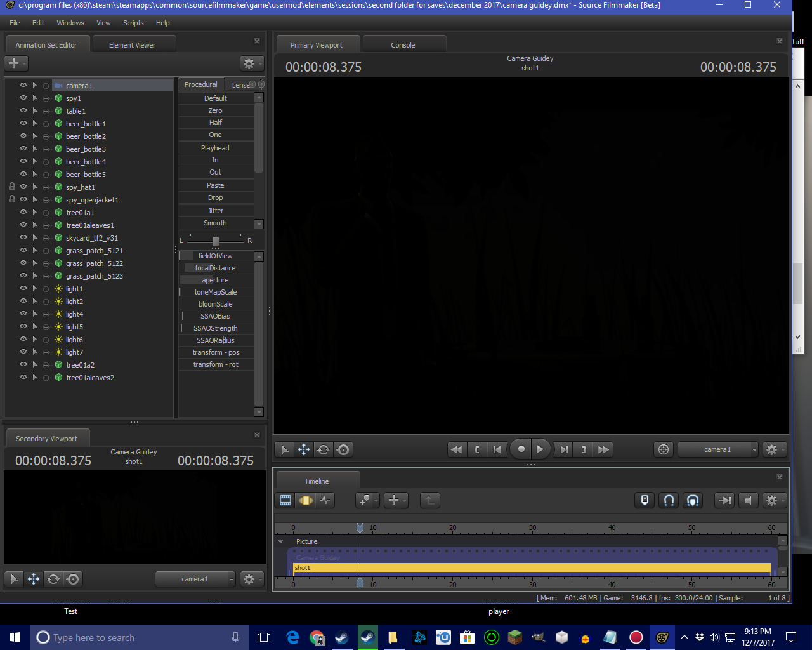Apply the Jitter procedural preset

click(x=216, y=211)
